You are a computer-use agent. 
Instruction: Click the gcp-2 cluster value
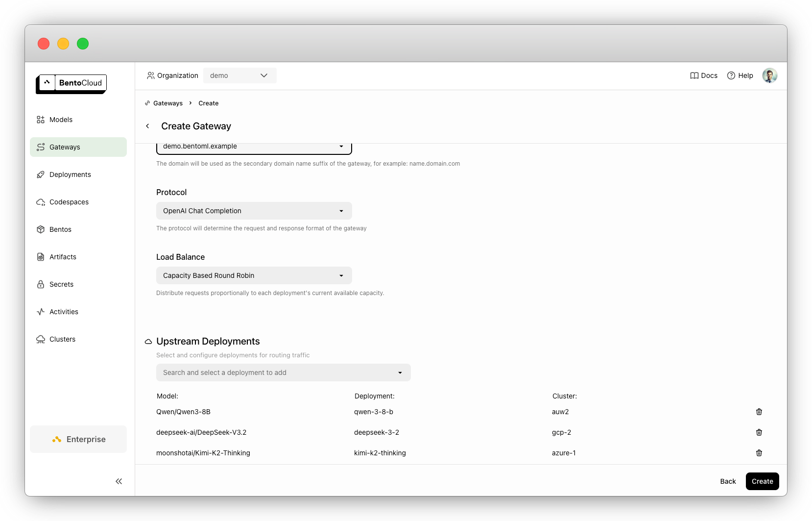pos(562,432)
